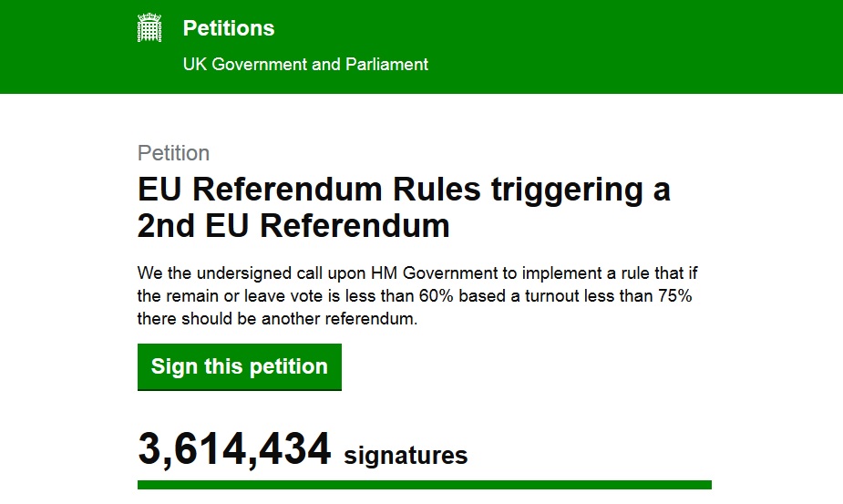This screenshot has width=843, height=504.
Task: Click the '60%' figure in the description
Action: pos(437,296)
